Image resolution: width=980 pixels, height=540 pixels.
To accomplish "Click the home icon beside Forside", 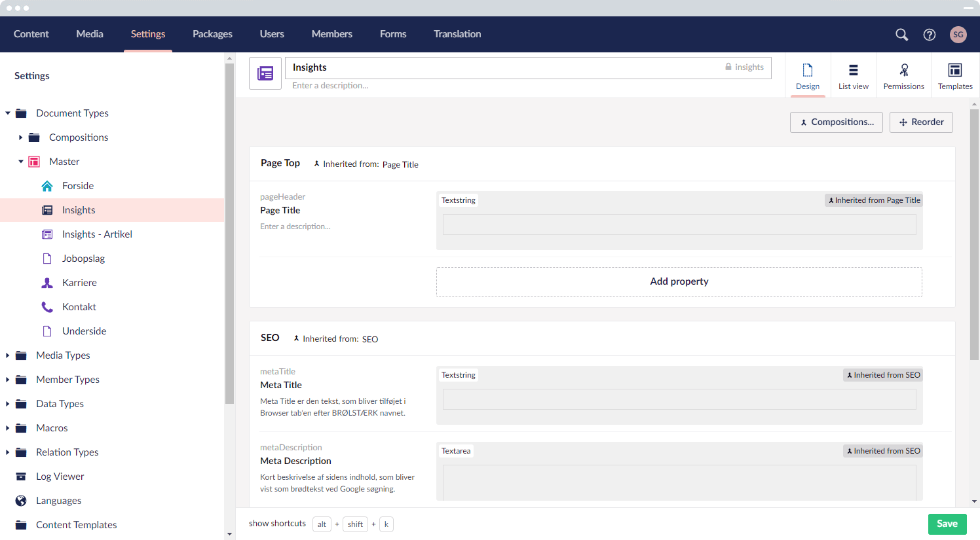I will pos(47,185).
